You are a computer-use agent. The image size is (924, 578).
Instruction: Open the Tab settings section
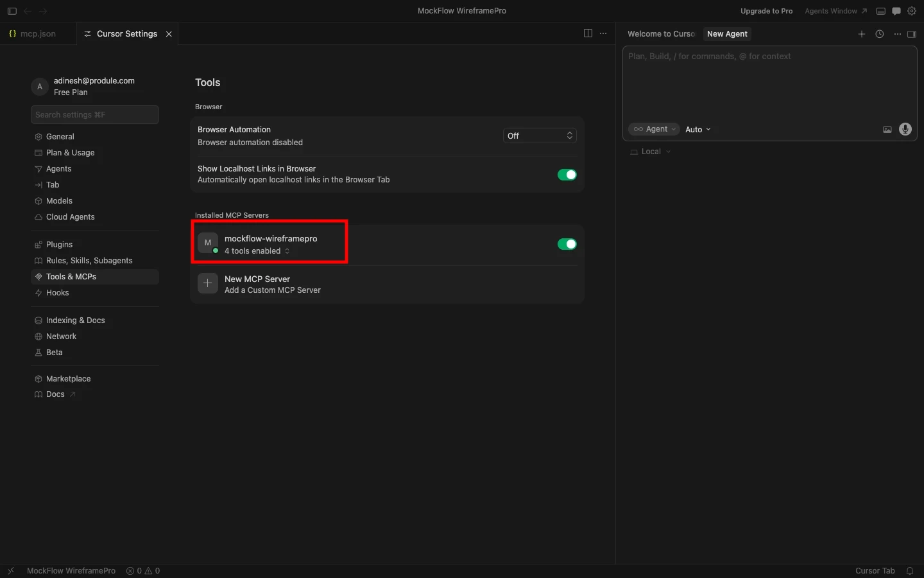click(95, 185)
